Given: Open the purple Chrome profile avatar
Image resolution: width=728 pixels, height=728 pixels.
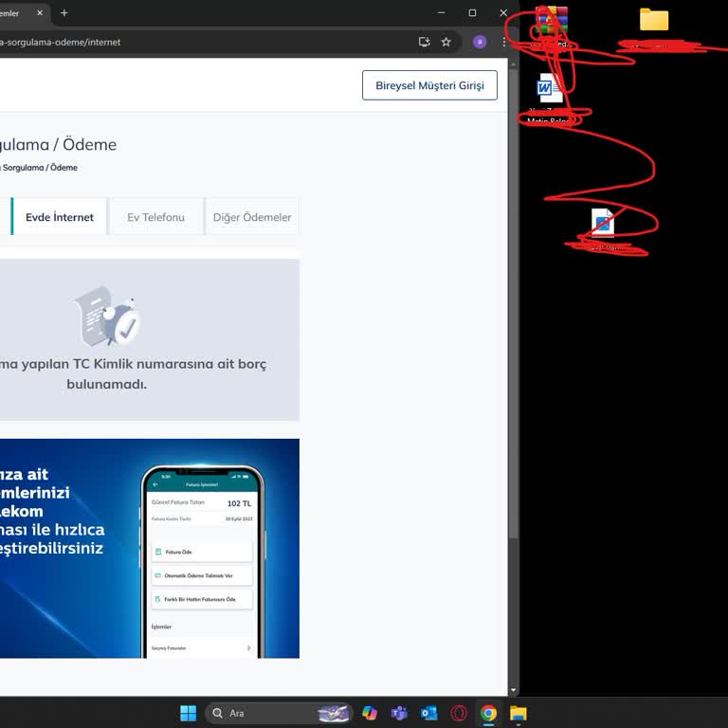Looking at the screenshot, I should click(x=480, y=42).
